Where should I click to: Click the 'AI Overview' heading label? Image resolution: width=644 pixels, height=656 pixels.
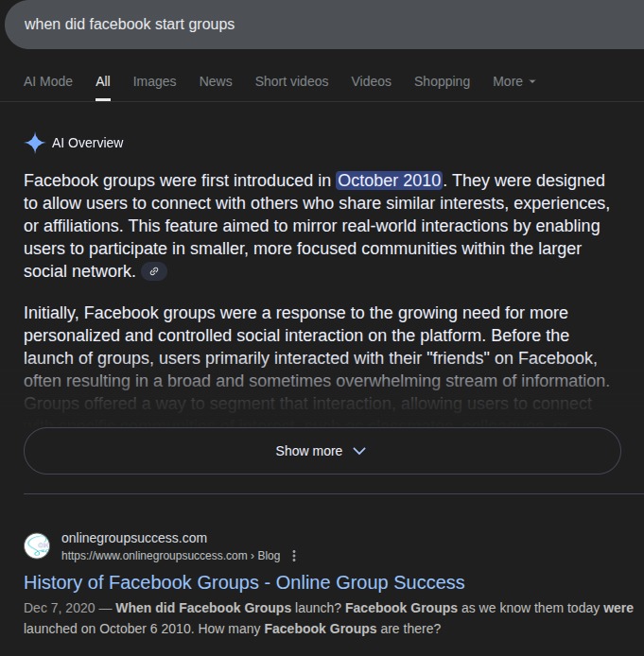click(87, 143)
